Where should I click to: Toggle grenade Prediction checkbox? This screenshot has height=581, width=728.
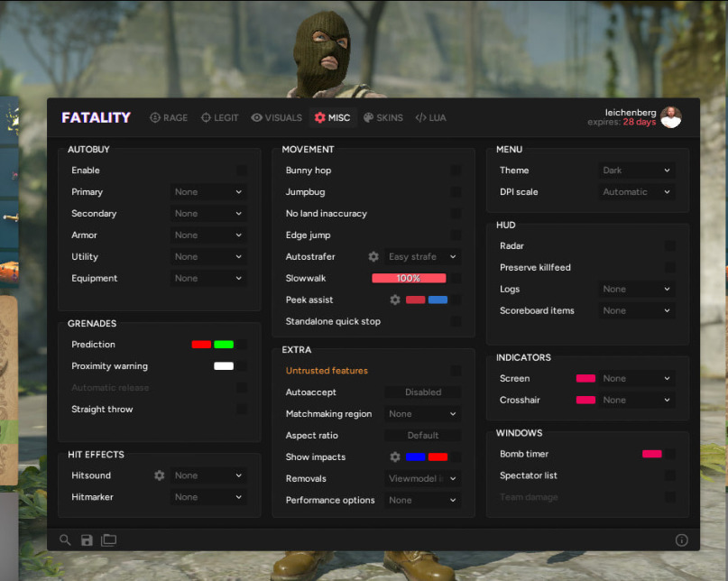coord(242,345)
